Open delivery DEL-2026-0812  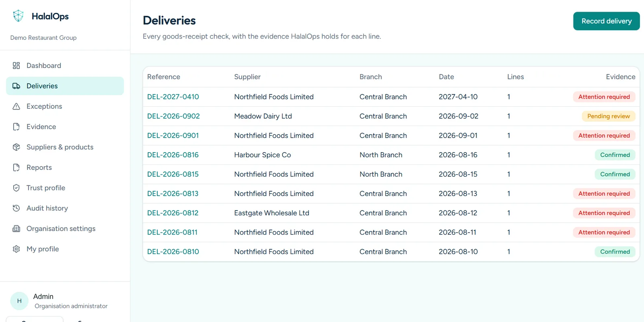pyautogui.click(x=173, y=213)
